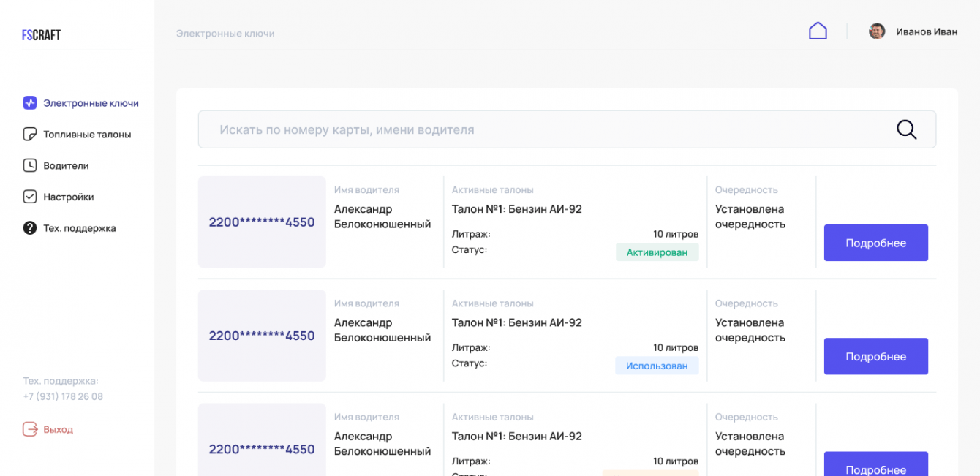Click the FSCRAFT logo

coord(42,35)
